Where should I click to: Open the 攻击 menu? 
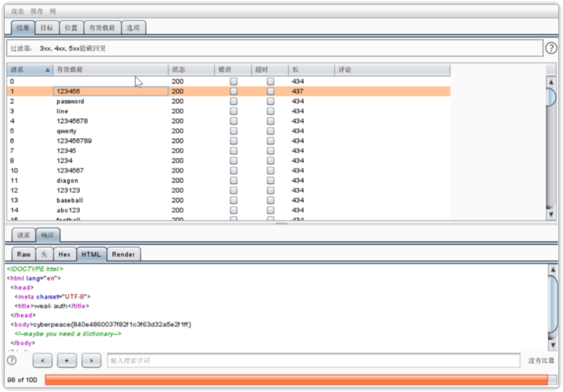(x=18, y=11)
